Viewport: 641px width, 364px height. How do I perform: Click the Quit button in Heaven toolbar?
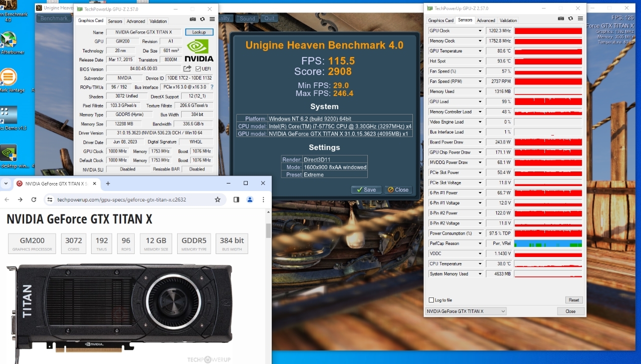tap(270, 18)
